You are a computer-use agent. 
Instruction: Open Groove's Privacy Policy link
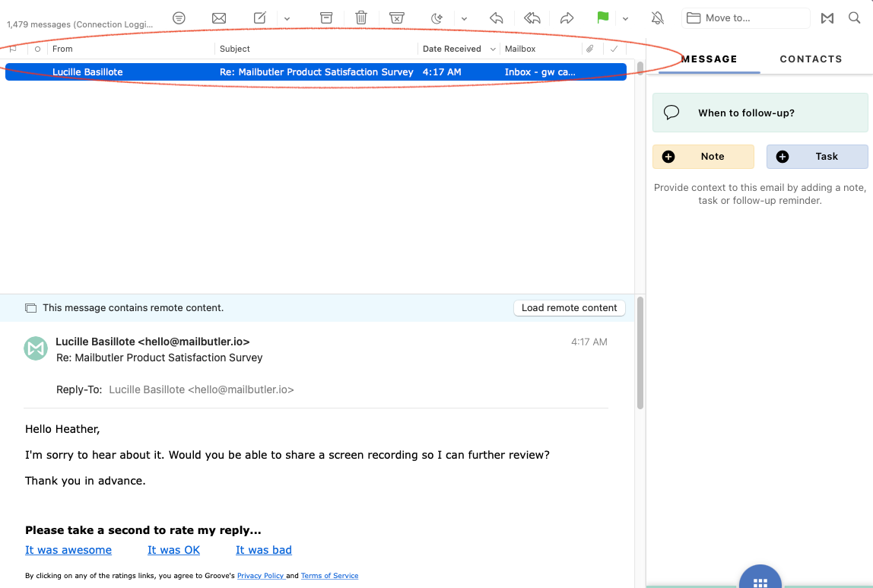click(261, 576)
